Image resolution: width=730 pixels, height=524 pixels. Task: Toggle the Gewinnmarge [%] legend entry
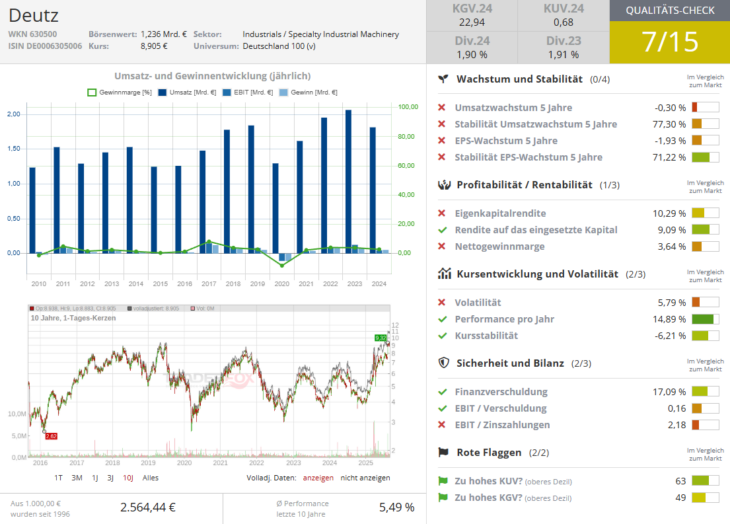click(120, 93)
